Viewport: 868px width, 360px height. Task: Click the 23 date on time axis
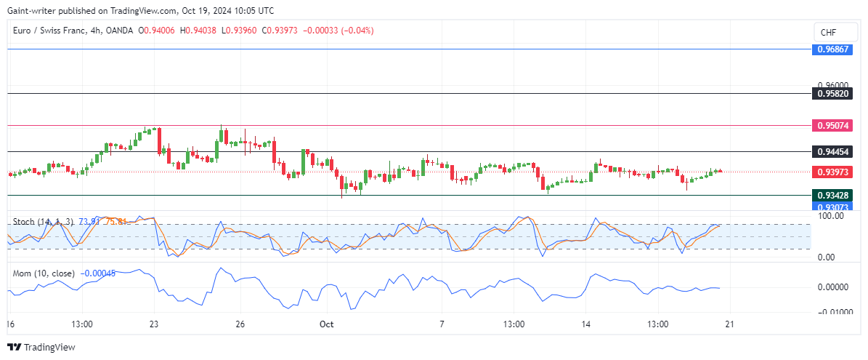(x=154, y=324)
